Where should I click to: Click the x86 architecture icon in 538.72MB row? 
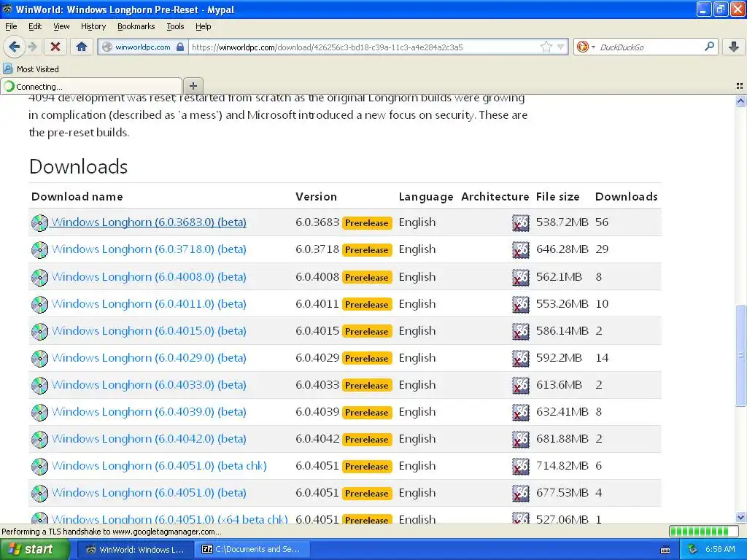(520, 223)
